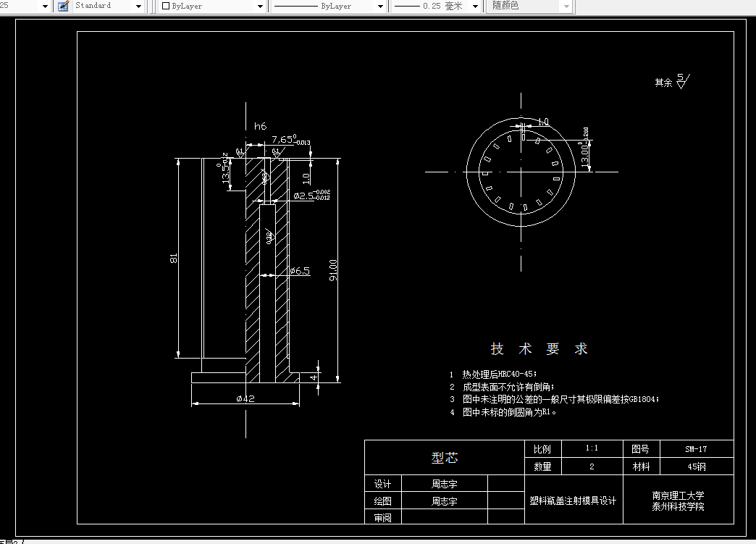The width and height of the screenshot is (756, 544).
Task: Select the 91.00 vertical dimension
Action: (x=333, y=270)
